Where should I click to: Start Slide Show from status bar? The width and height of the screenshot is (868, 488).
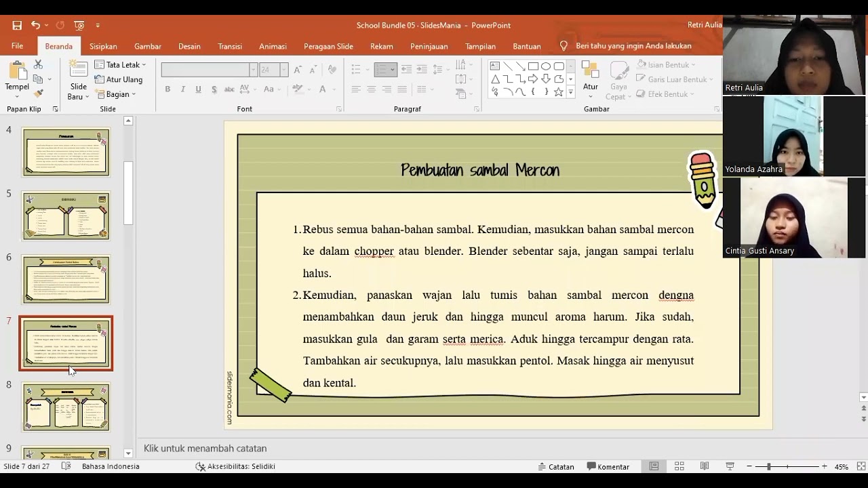(x=730, y=466)
